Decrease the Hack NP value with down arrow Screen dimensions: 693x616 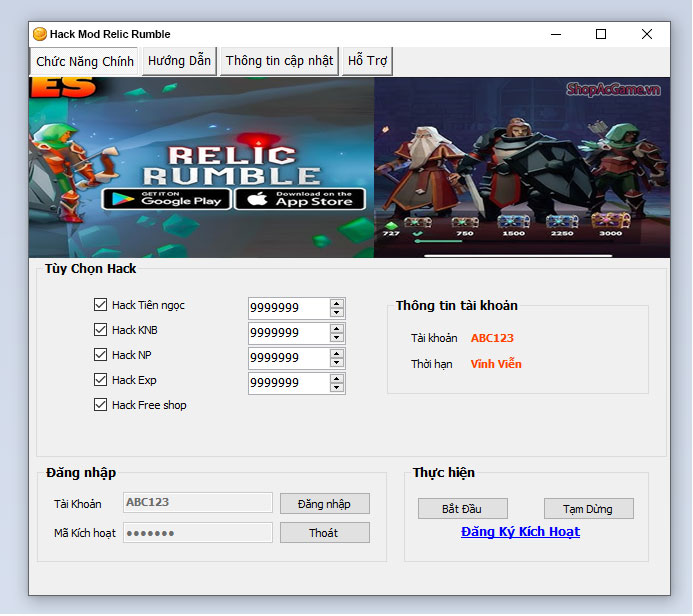tap(336, 363)
